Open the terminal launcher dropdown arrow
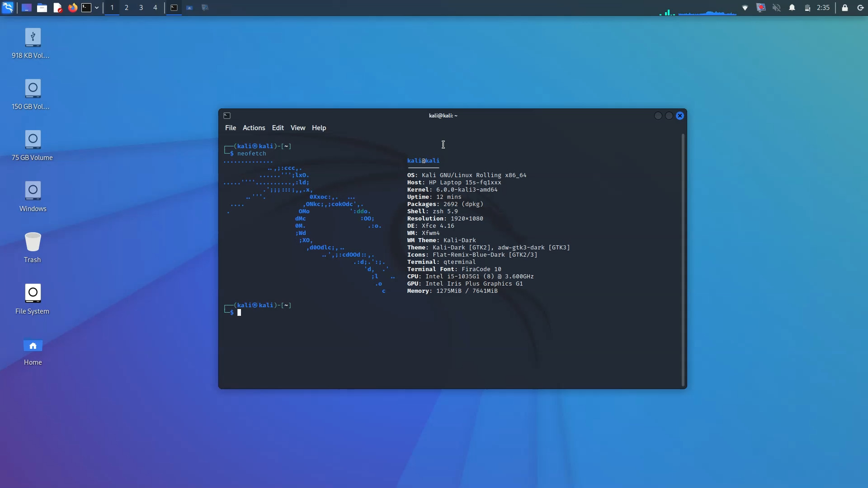 (x=96, y=7)
